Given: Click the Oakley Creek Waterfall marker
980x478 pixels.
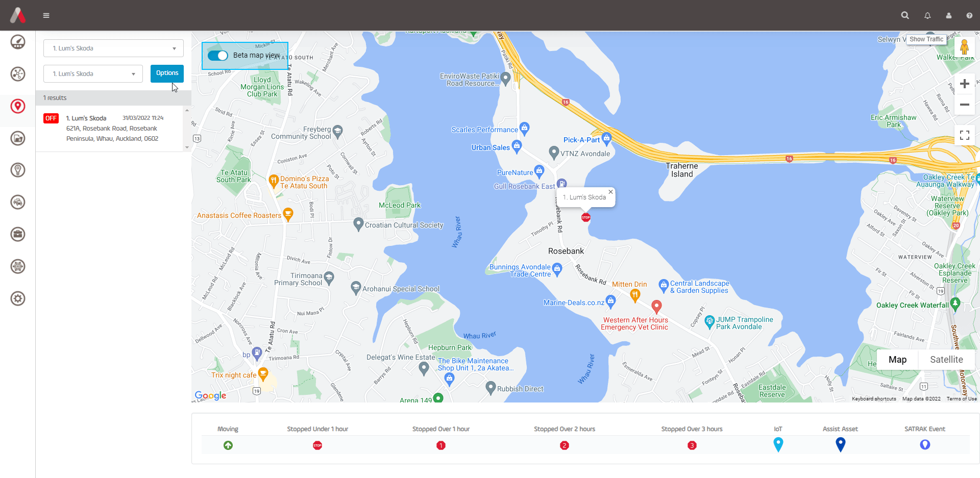Looking at the screenshot, I should coord(955,304).
